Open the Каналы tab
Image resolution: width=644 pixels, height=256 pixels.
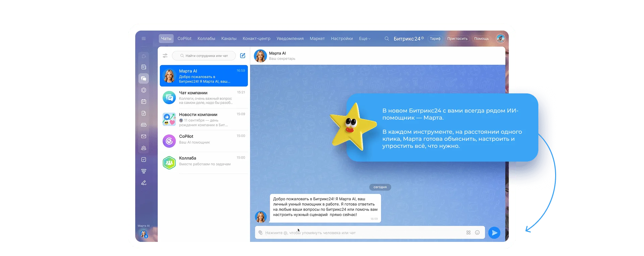[229, 39]
